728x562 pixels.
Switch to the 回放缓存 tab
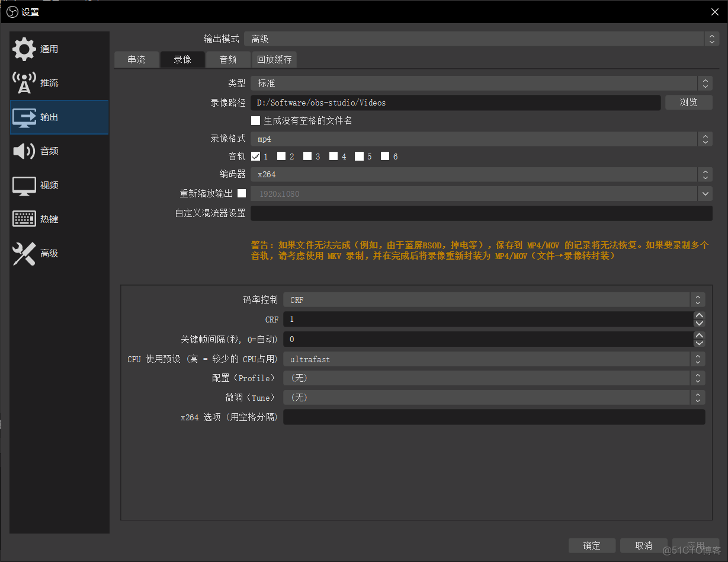(274, 59)
